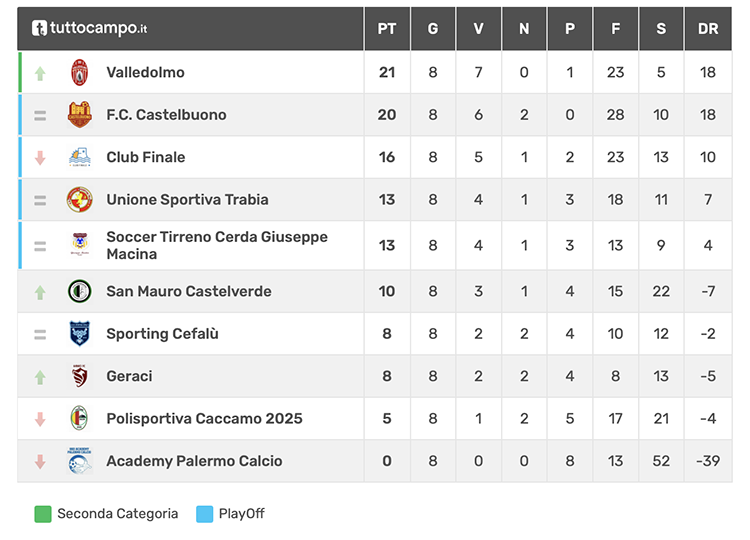Click the Club Finale team crest
Image resolution: width=750 pixels, height=540 pixels.
[x=79, y=157]
